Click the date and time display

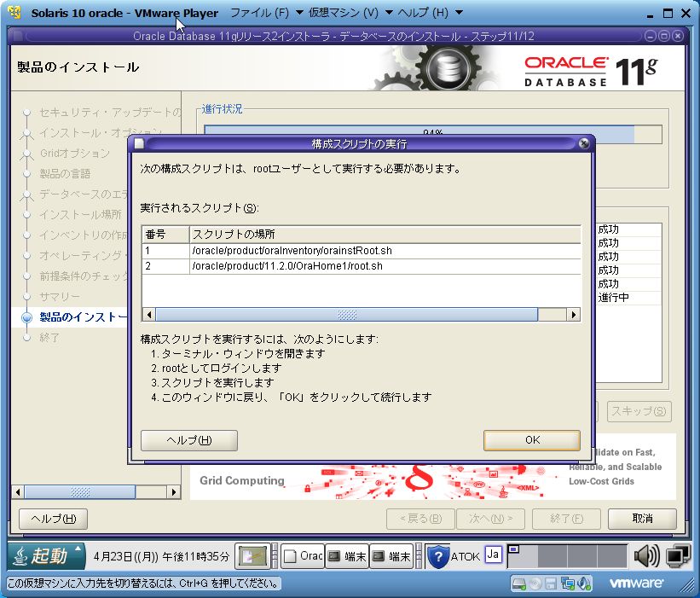[161, 556]
